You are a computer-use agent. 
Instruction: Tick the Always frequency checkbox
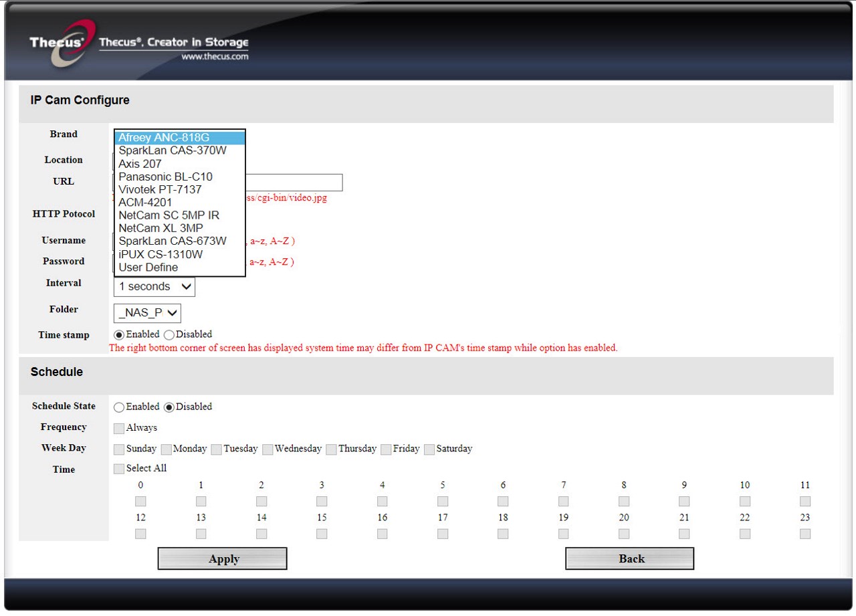pos(119,428)
